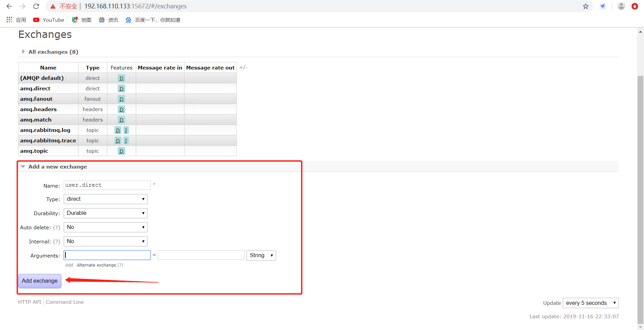This screenshot has width=644, height=330.
Task: Click the scrollbar up arrow
Action: [x=640, y=32]
